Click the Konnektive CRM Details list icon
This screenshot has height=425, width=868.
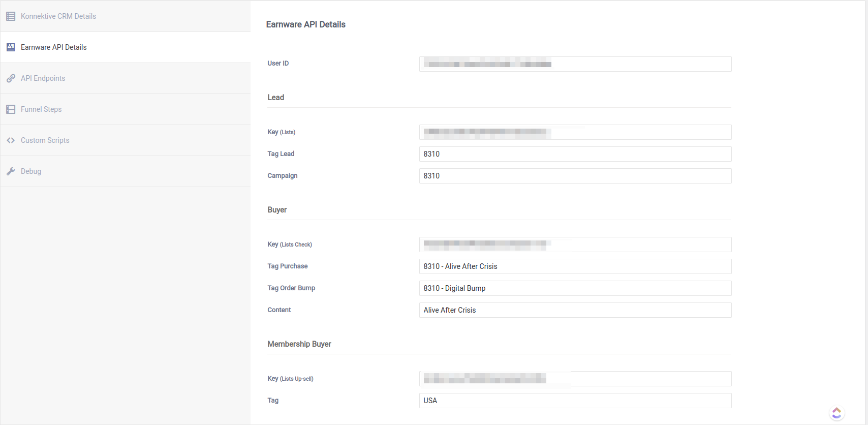tap(11, 16)
